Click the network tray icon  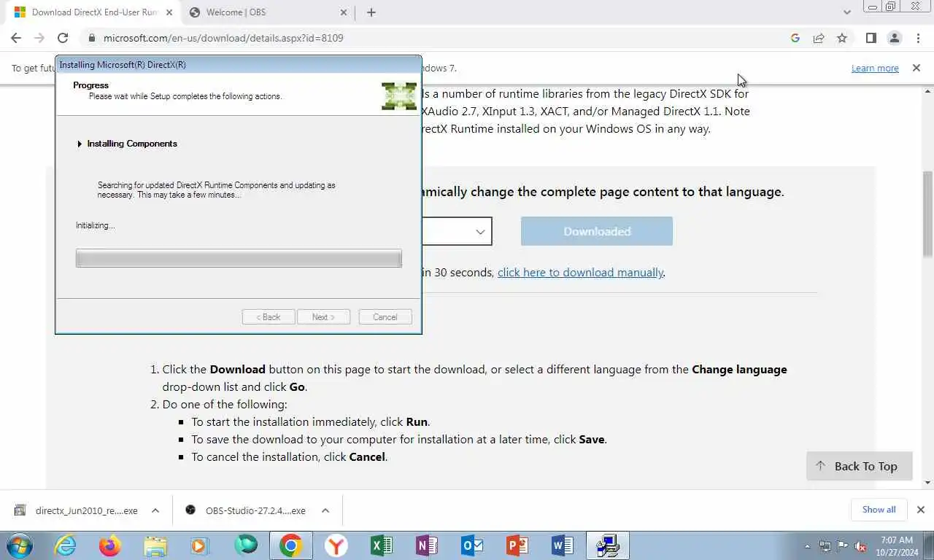(x=825, y=545)
